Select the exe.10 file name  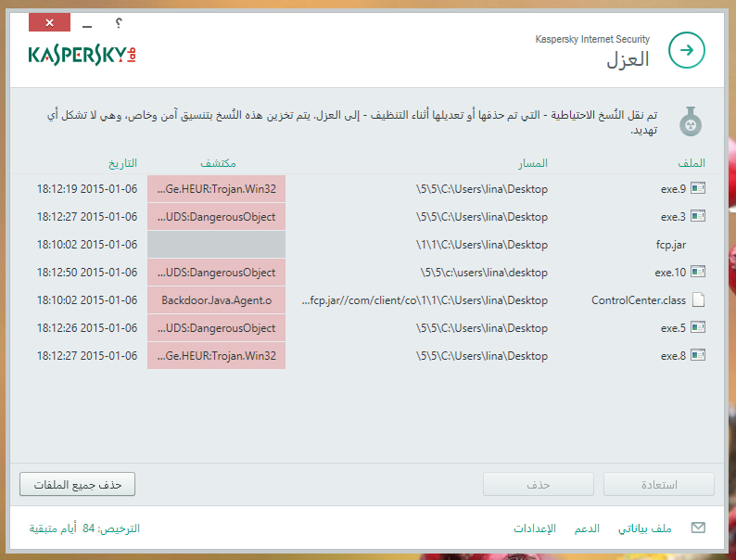pyautogui.click(x=670, y=273)
